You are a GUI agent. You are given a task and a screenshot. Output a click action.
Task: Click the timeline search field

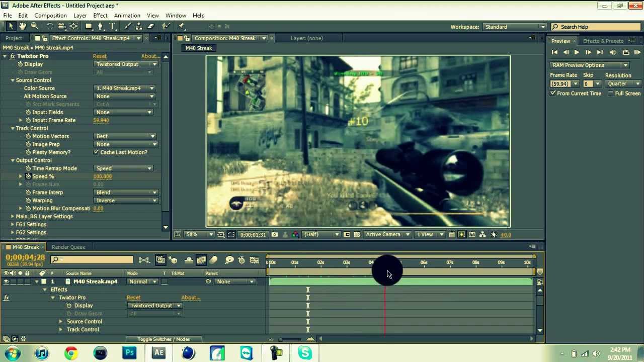(x=92, y=260)
